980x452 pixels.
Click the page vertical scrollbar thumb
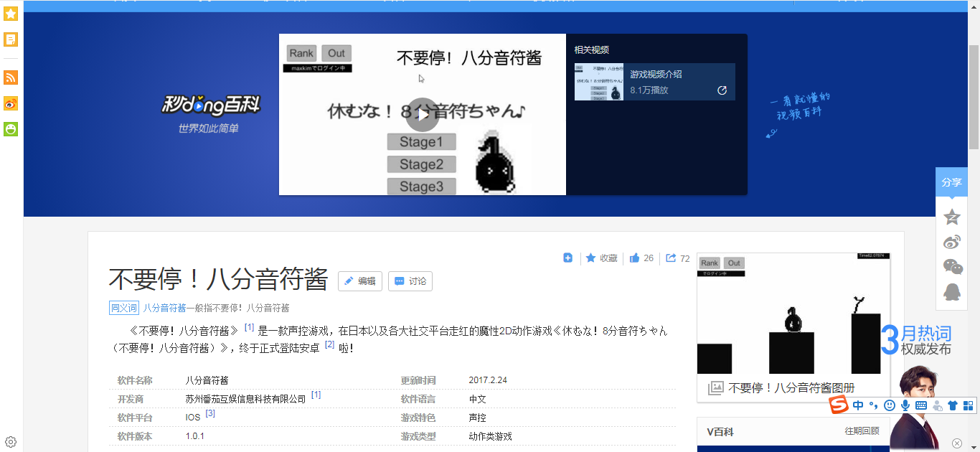coord(974,96)
